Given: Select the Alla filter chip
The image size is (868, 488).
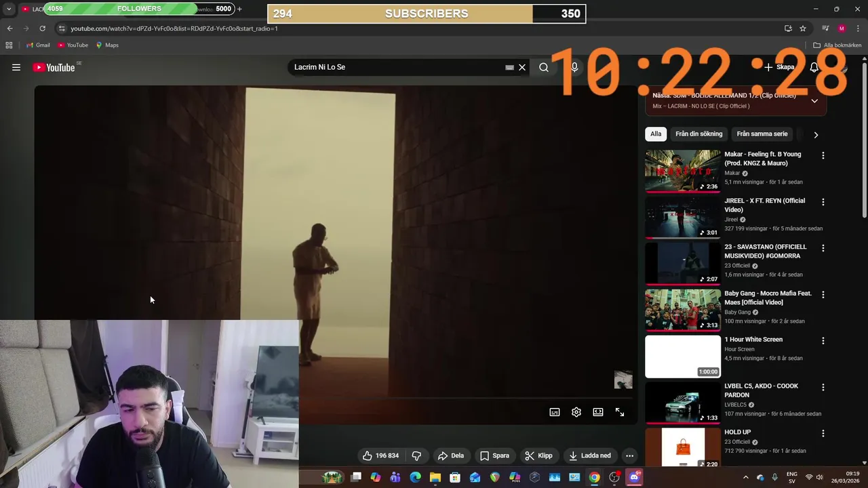Looking at the screenshot, I should (x=656, y=134).
